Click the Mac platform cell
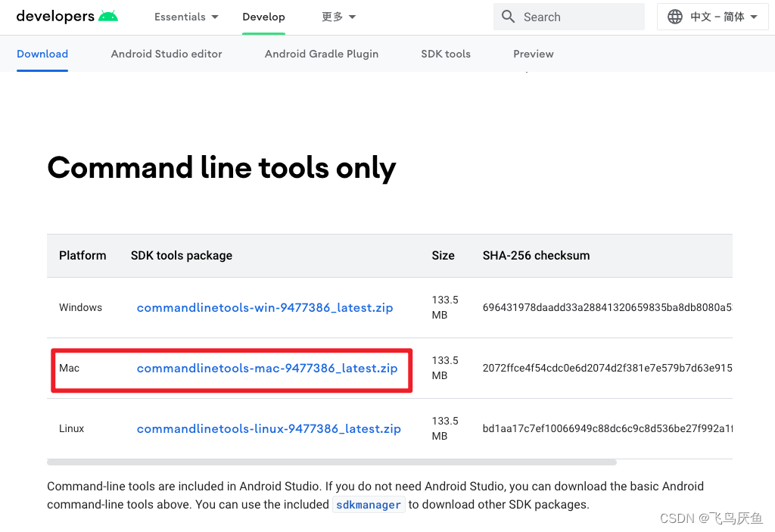The width and height of the screenshot is (775, 532). (69, 369)
